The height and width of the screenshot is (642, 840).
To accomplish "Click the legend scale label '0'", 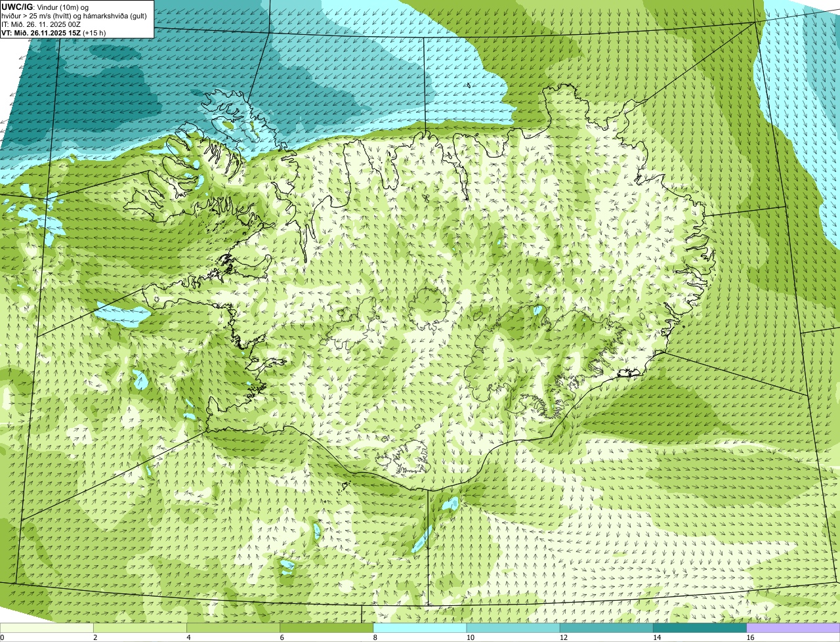I will pos(3,637).
